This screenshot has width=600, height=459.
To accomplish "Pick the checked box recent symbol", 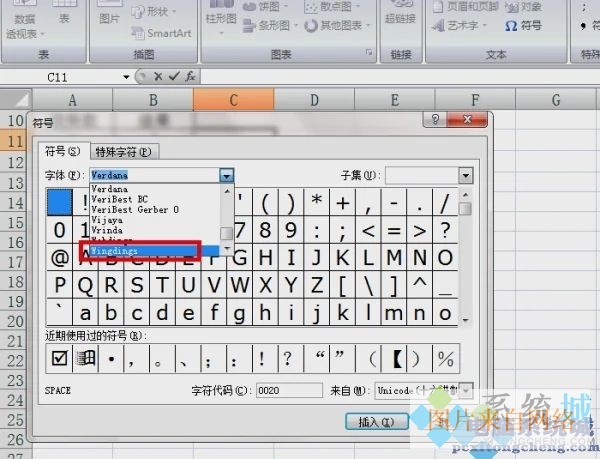I will point(59,357).
